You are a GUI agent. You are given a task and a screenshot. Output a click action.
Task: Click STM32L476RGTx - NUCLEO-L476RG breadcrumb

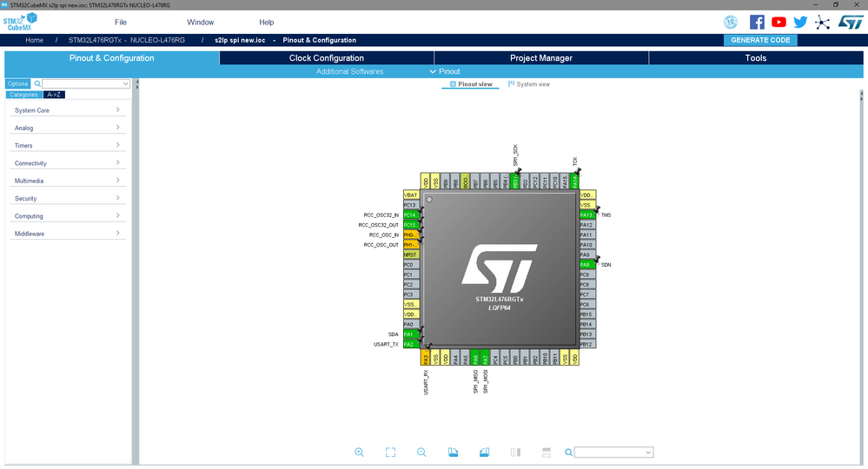tap(127, 40)
